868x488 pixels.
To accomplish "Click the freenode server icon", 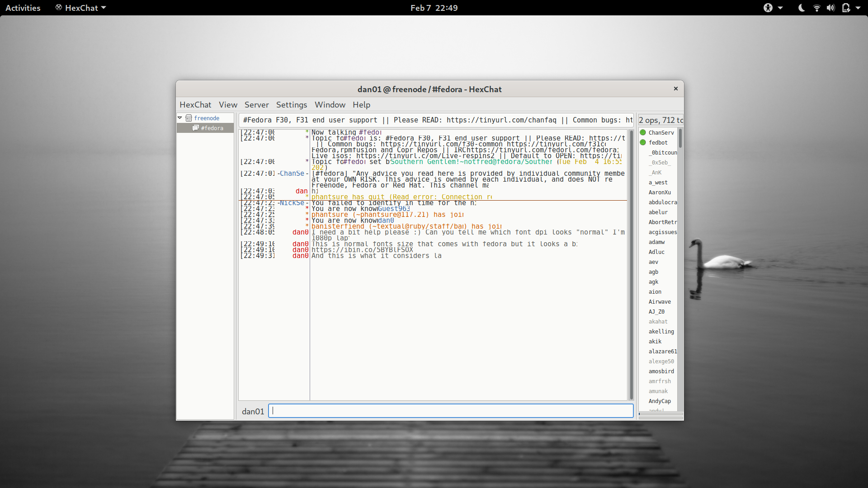I will tap(189, 118).
